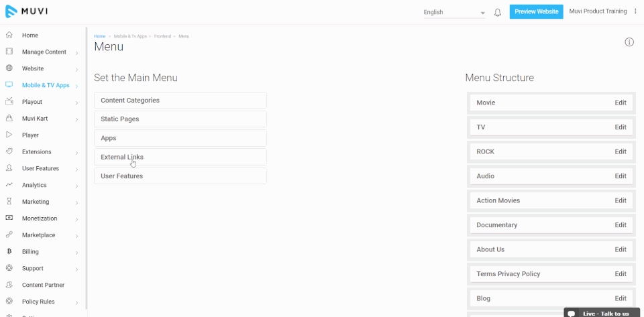The image size is (644, 317).
Task: Edit the Terms Privacy Policy item
Action: coord(620,273)
